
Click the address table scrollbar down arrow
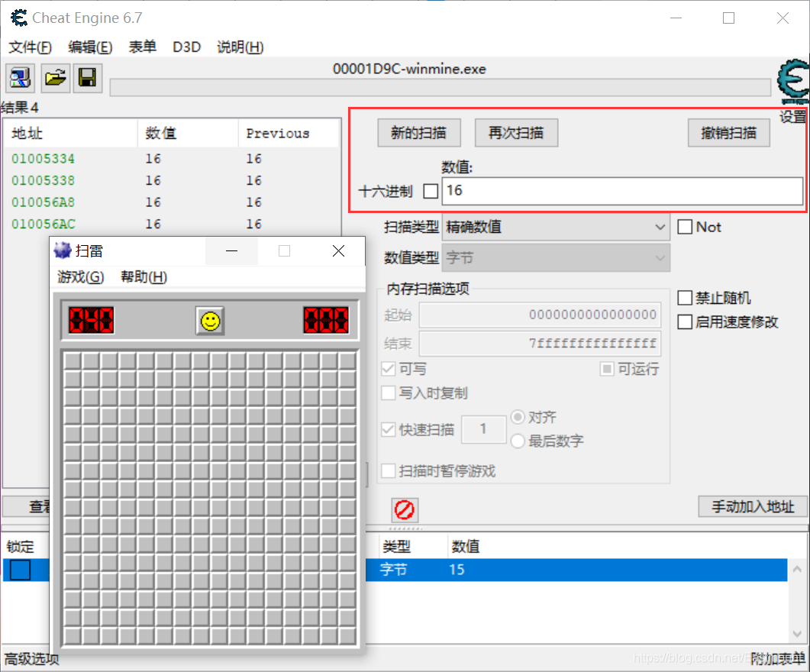tap(797, 634)
